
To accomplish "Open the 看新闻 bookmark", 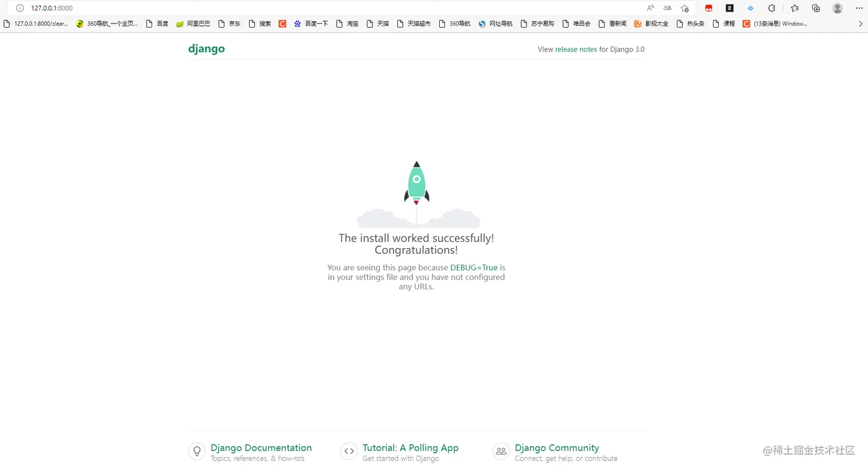I will (612, 24).
